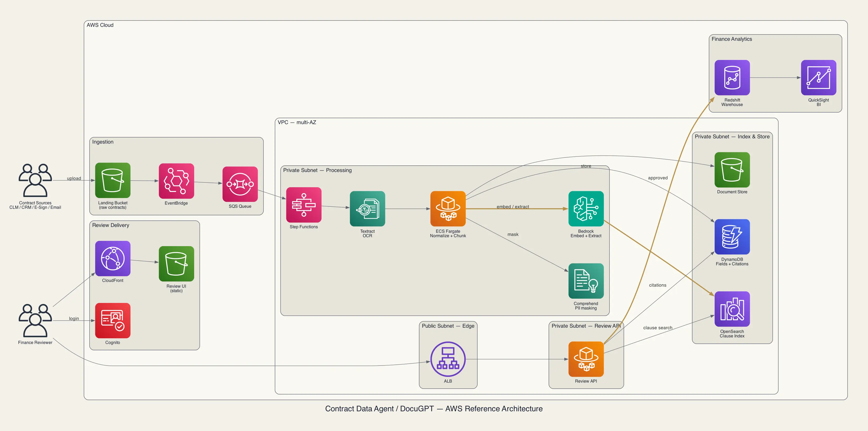Select the Public Subnet — Edge label

pos(448,326)
